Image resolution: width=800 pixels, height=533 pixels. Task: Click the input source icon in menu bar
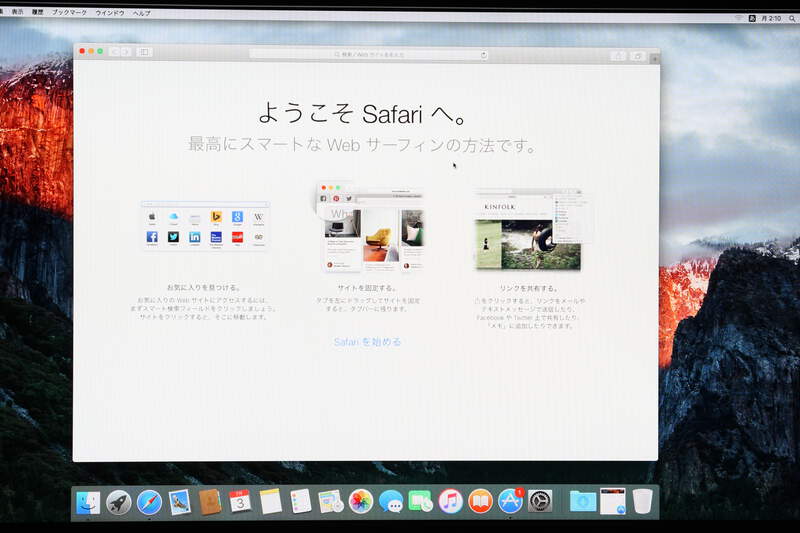pyautogui.click(x=752, y=18)
